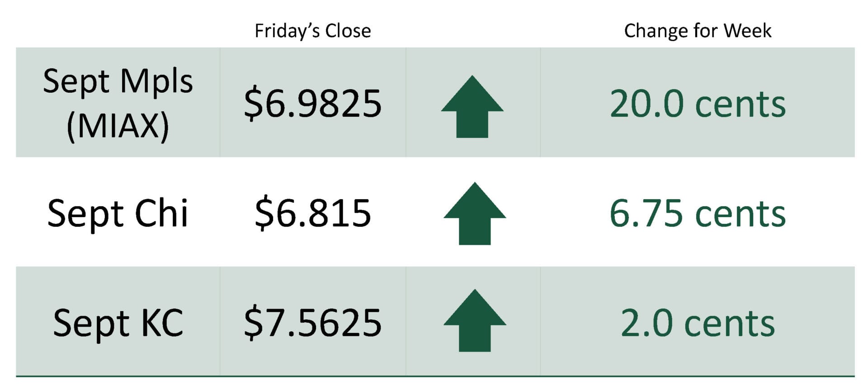Image resolution: width=868 pixels, height=390 pixels.
Task: Click the Friday's Close column header
Action: point(313,31)
